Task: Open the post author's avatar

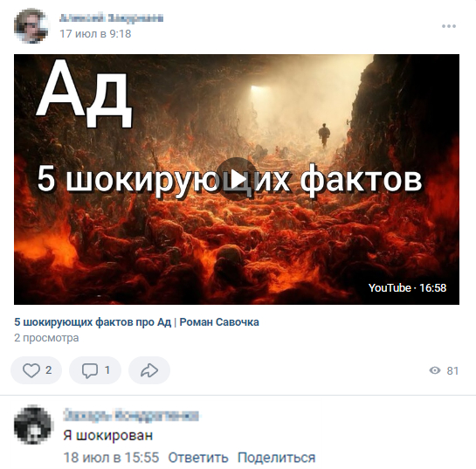Action: [x=31, y=26]
